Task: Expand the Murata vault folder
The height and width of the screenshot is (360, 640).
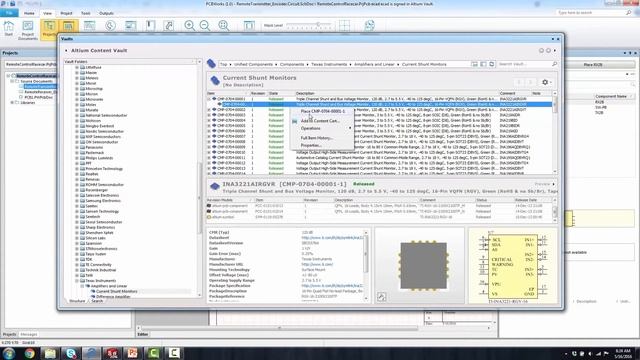Action: [x=77, y=110]
